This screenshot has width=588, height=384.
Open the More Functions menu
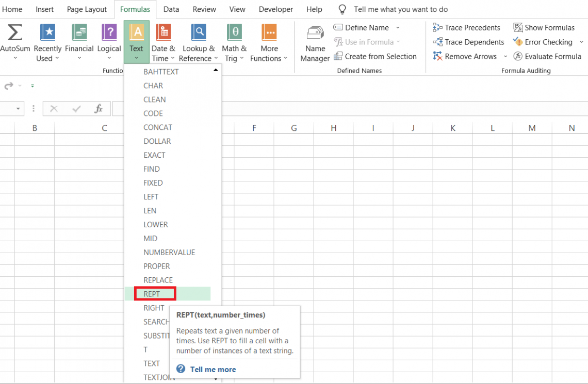click(269, 32)
